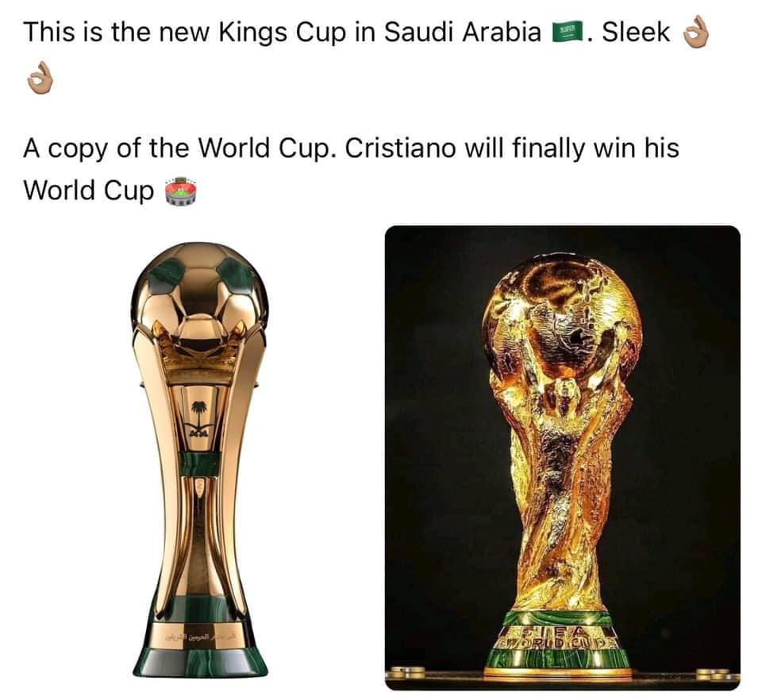762x700 pixels.
Task: Click the green middle band on Kings Cup
Action: 199,464
